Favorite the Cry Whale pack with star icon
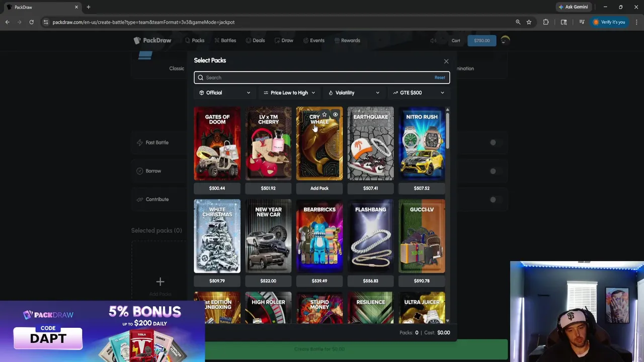This screenshot has width=644, height=362. (325, 115)
